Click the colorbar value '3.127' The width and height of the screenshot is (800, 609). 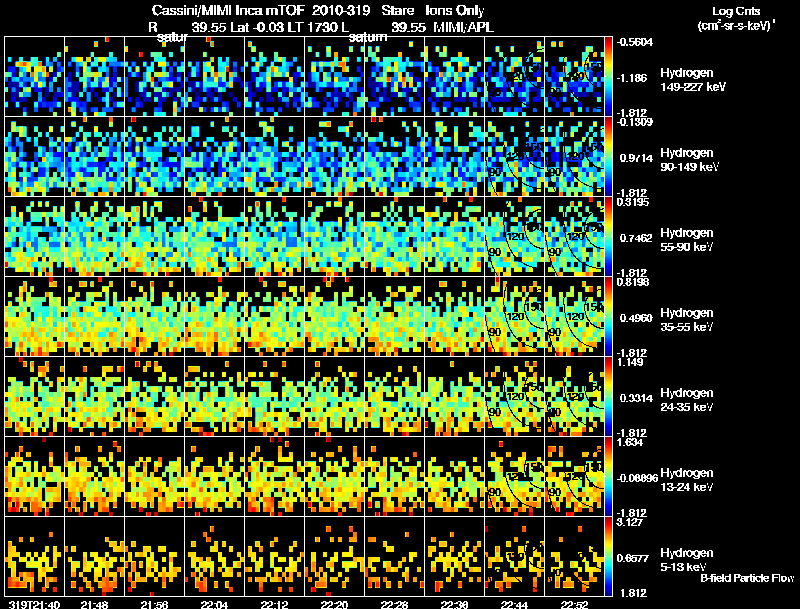point(630,522)
